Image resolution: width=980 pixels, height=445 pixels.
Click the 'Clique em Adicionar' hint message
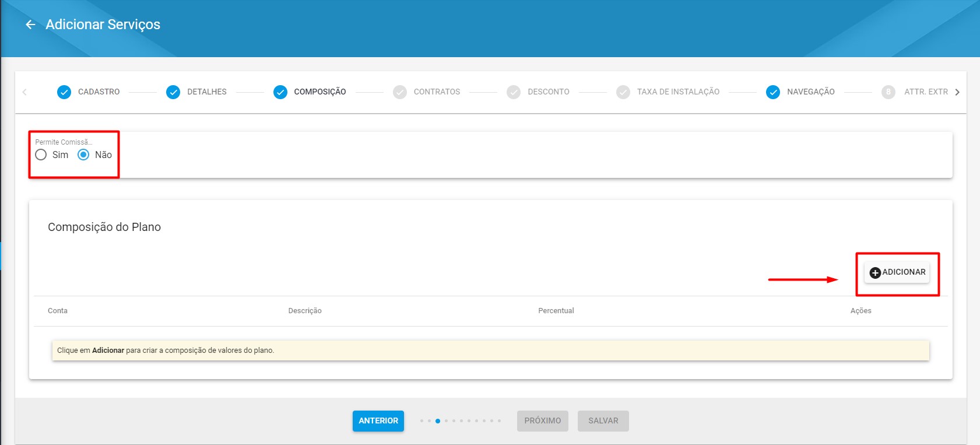491,351
